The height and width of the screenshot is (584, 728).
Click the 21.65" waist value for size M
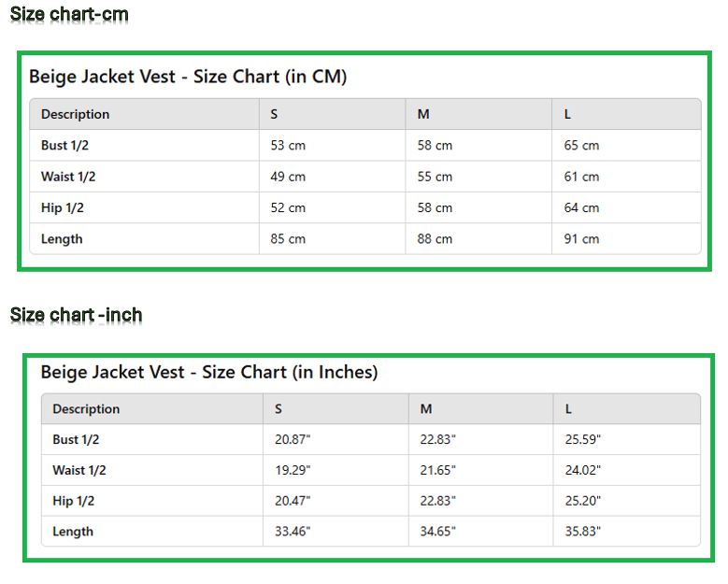(x=437, y=470)
